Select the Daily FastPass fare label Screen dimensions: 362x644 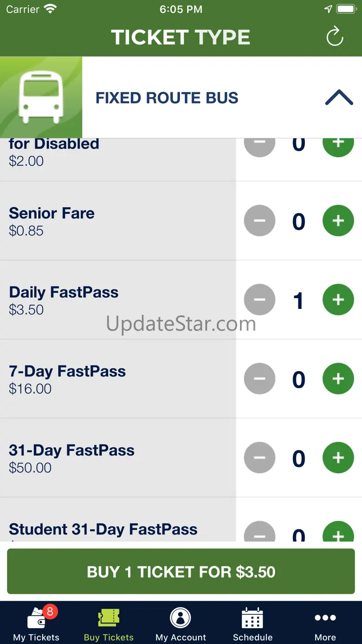coord(64,293)
